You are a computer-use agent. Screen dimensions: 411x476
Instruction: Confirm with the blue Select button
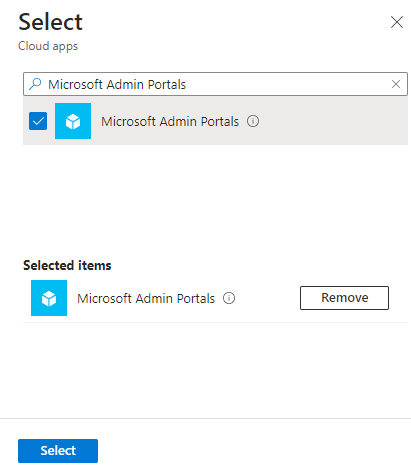[x=58, y=451]
